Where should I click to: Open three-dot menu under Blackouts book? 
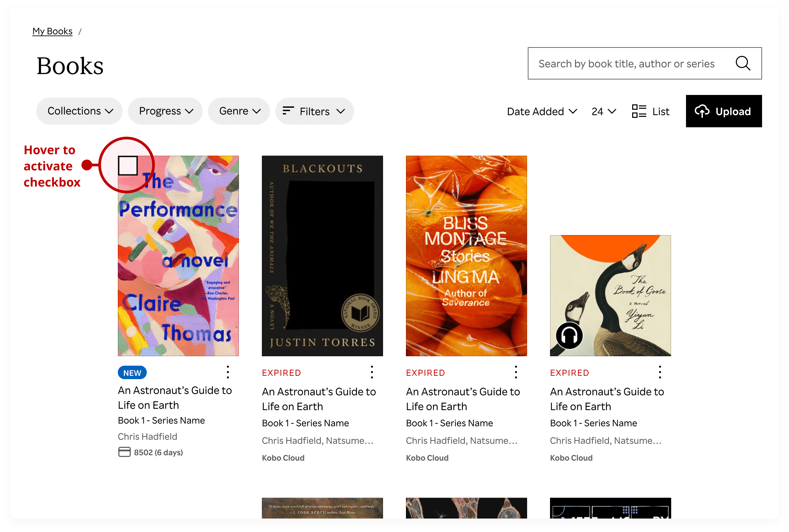pyautogui.click(x=372, y=372)
